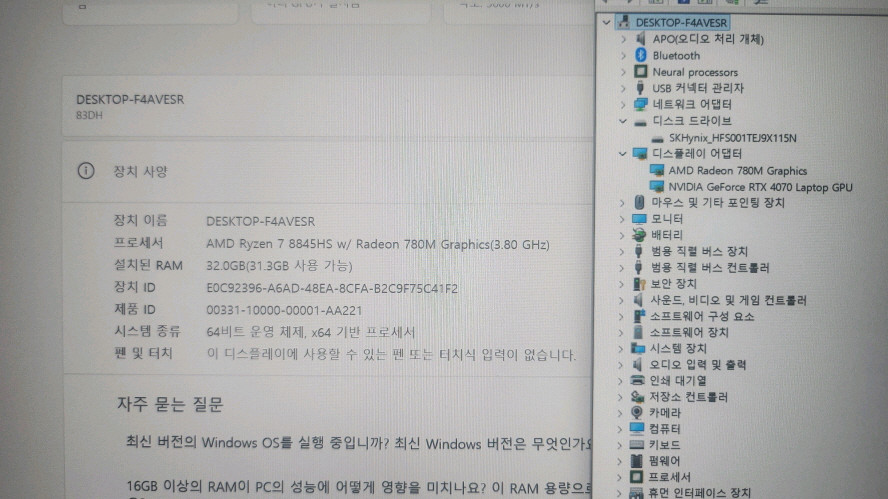Click the 저장소 컨트롤러 icon

(638, 396)
